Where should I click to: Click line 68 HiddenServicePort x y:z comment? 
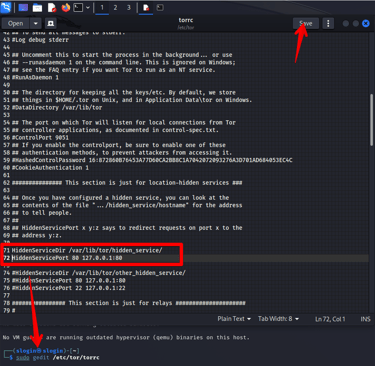pyautogui.click(x=127, y=228)
